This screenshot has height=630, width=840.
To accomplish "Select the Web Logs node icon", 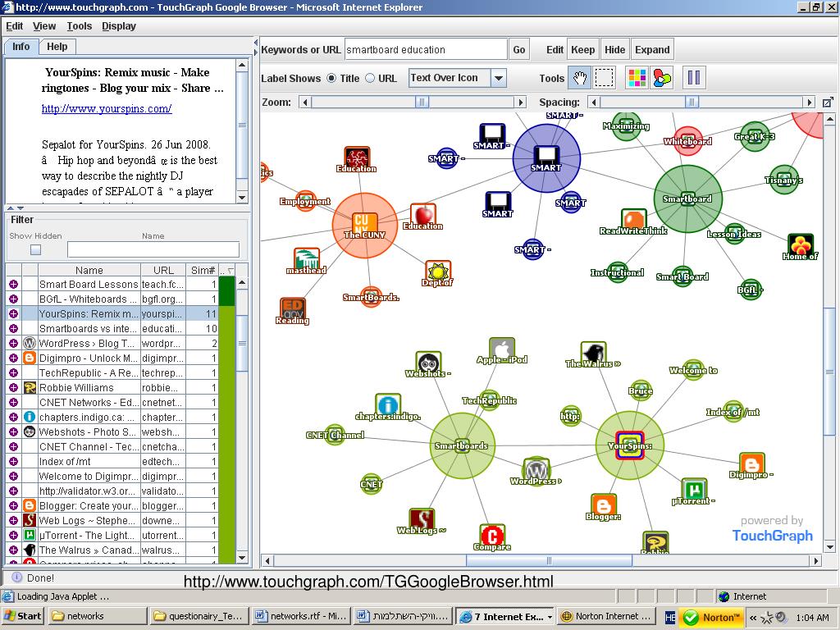I will click(x=422, y=519).
